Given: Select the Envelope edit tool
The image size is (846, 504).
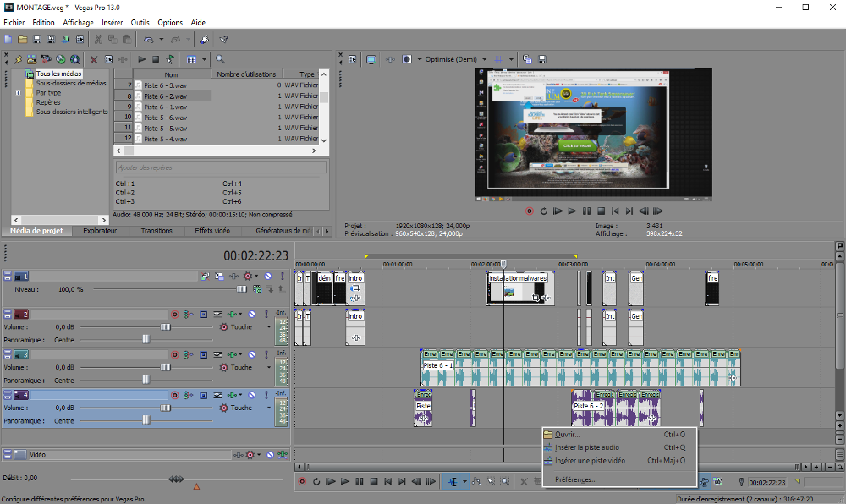Looking at the screenshot, I should (476, 481).
